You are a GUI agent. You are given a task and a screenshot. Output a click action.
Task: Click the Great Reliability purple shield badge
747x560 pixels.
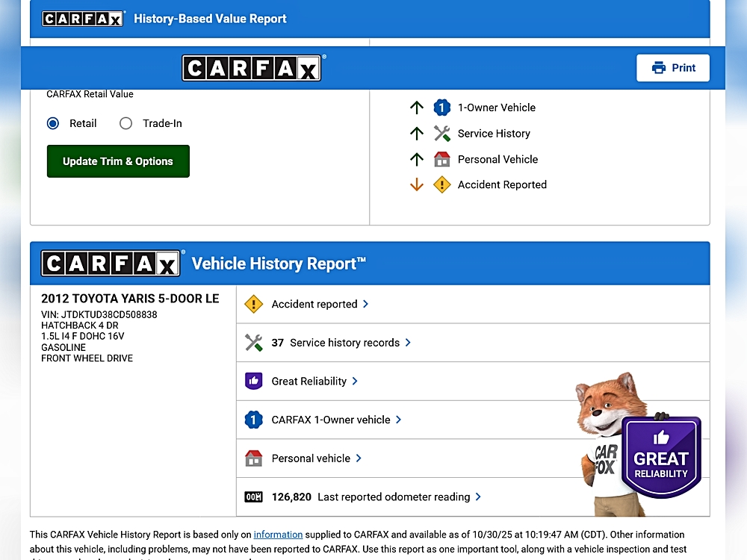tap(660, 455)
